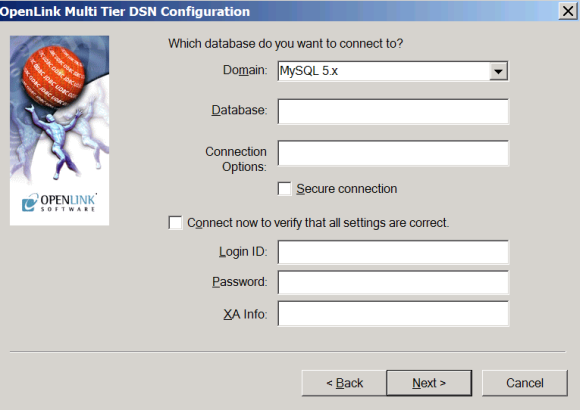Click the OpenLink Multi Tier title bar

(277, 11)
